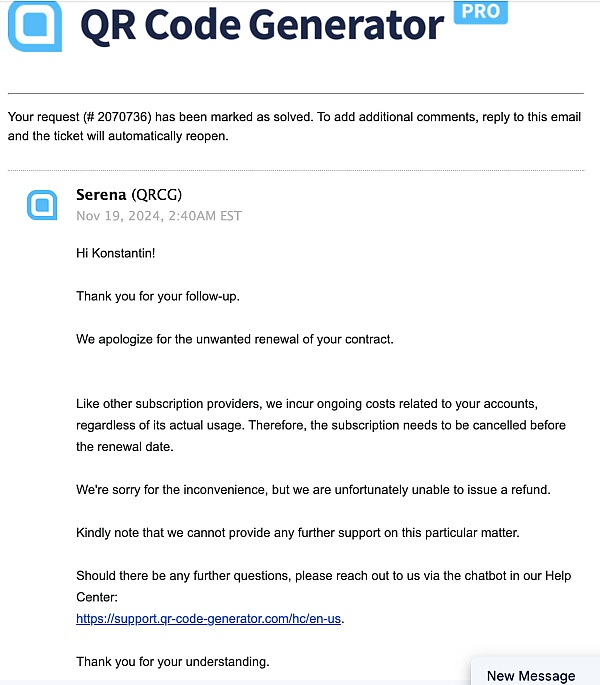600x685 pixels.
Task: Click the "Kindly note that we cannot" sentence
Action: [298, 533]
